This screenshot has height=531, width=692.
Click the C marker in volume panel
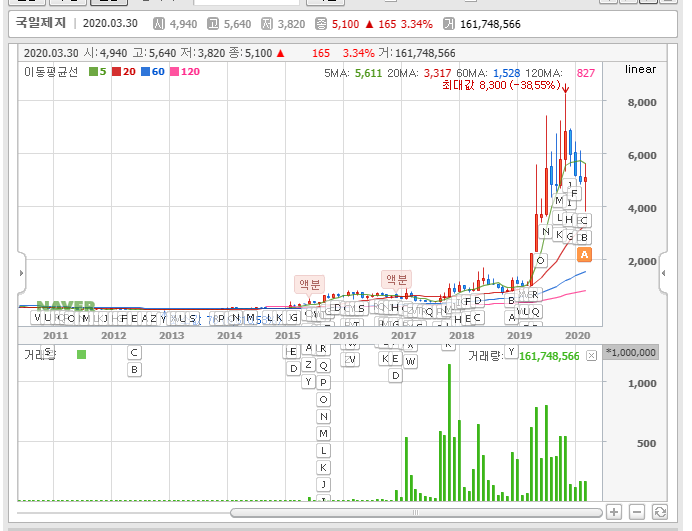134,353
